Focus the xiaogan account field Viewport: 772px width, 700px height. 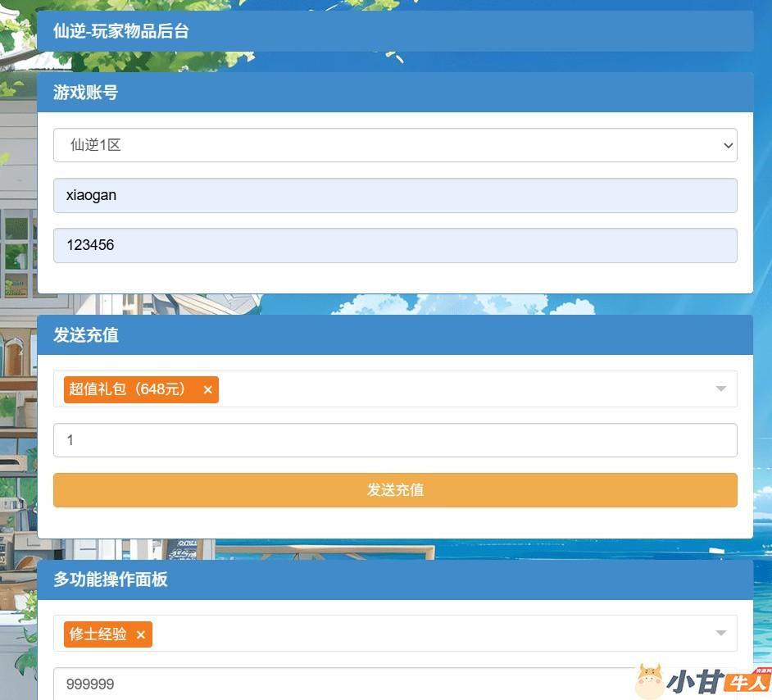coord(395,196)
